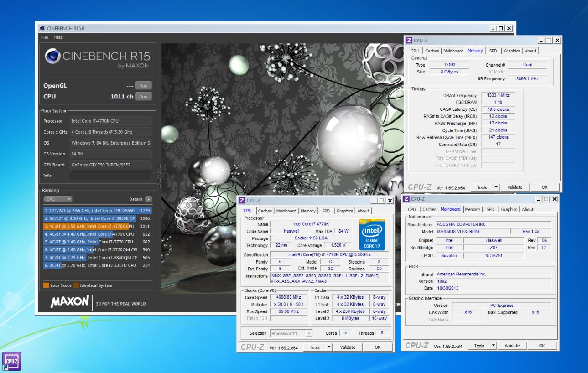Click Validate in CPU-Z Mainboard window
The width and height of the screenshot is (588, 373).
(x=512, y=346)
